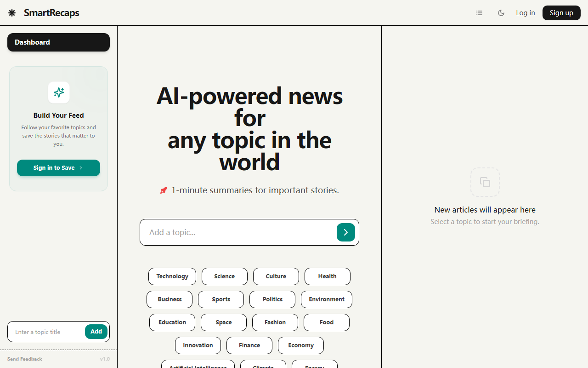Submit topic with the green arrow button

[x=346, y=232]
